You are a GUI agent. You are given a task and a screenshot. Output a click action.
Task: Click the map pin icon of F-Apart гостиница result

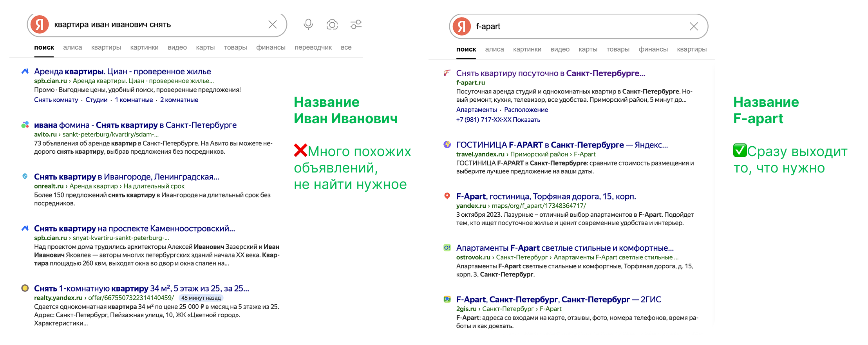point(447,196)
